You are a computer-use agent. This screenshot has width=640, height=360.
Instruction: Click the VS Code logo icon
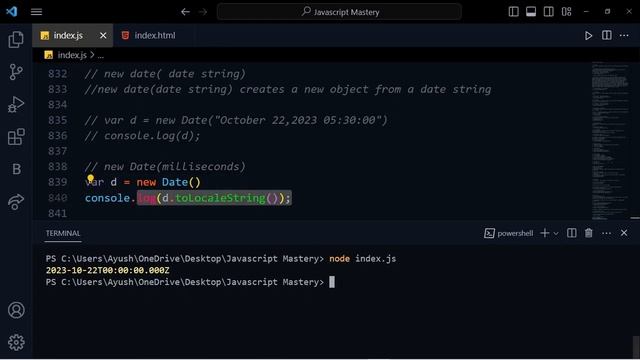pyautogui.click(x=11, y=11)
